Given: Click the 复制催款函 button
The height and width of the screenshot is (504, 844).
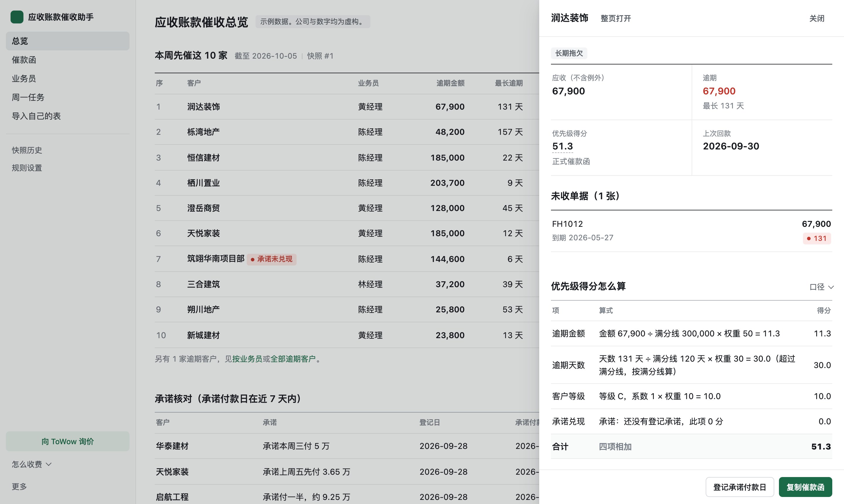Looking at the screenshot, I should 805,487.
